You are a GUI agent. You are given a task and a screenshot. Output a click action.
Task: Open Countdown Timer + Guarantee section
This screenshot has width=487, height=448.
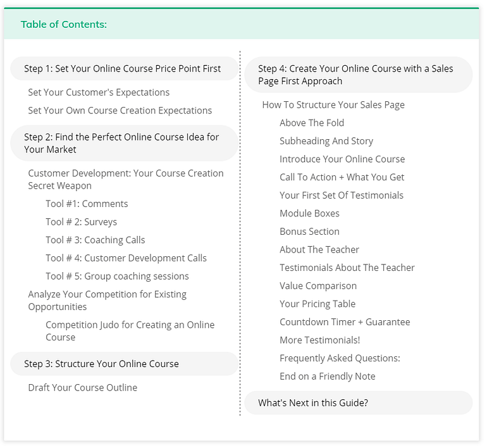[345, 322]
